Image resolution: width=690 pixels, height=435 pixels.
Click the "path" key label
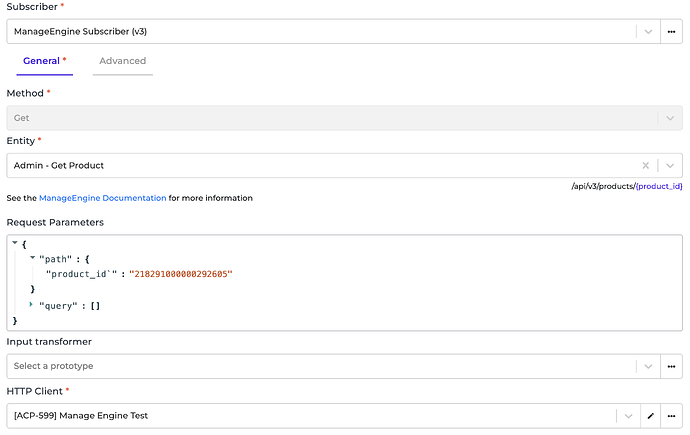click(55, 259)
